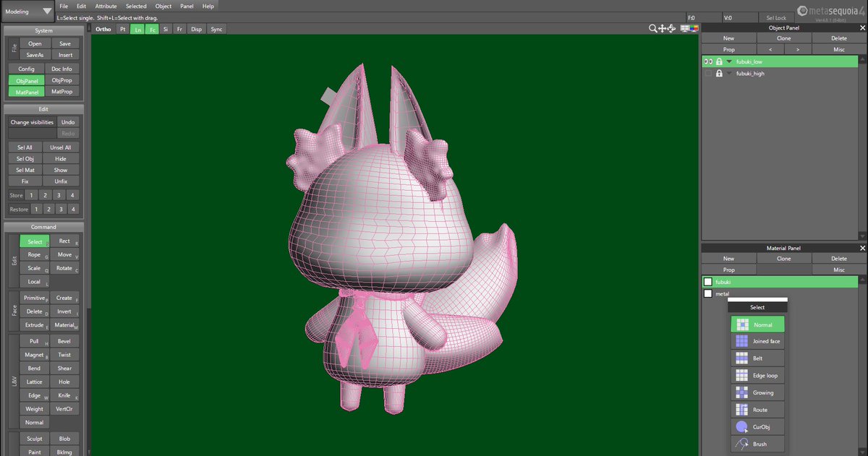Screen dimensions: 868x456
Task: Click the metal material color swatch
Action: pyautogui.click(x=708, y=293)
